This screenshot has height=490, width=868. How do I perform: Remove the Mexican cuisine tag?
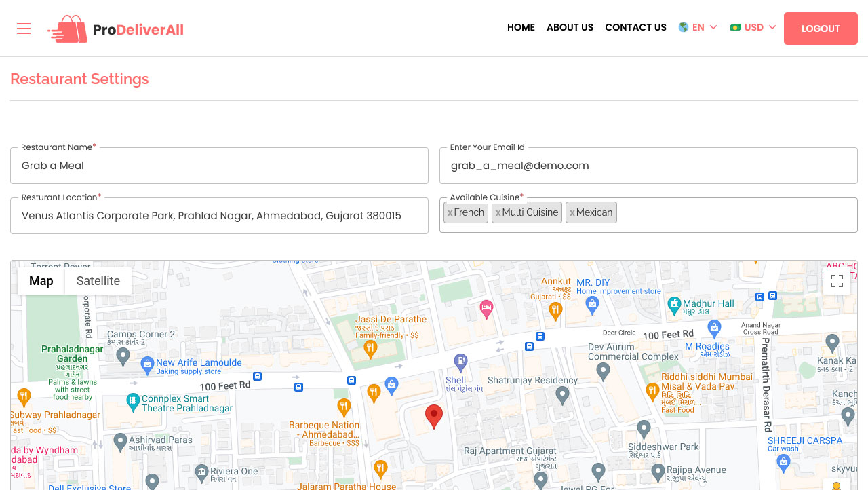click(x=572, y=213)
